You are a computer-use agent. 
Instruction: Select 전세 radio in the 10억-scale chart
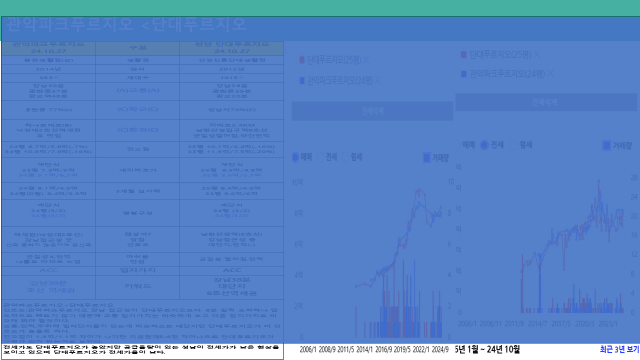[x=321, y=157]
